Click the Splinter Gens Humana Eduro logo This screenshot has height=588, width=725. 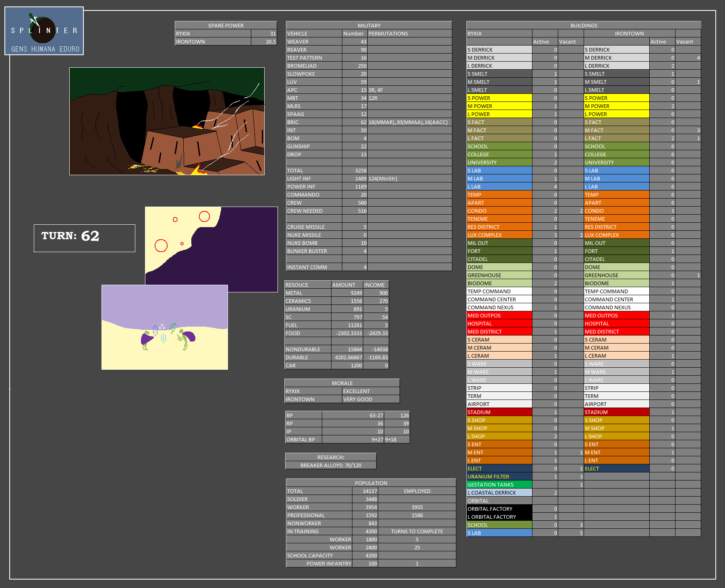coord(44,31)
